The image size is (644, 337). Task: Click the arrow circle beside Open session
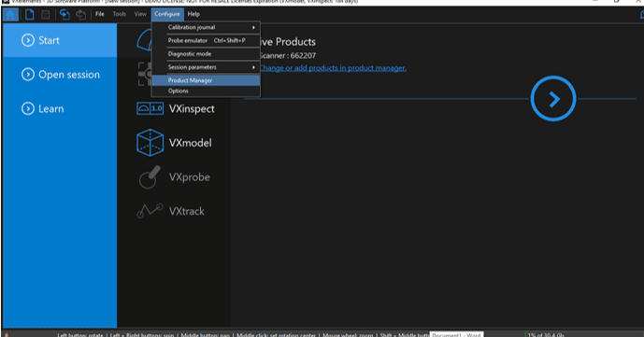28,75
